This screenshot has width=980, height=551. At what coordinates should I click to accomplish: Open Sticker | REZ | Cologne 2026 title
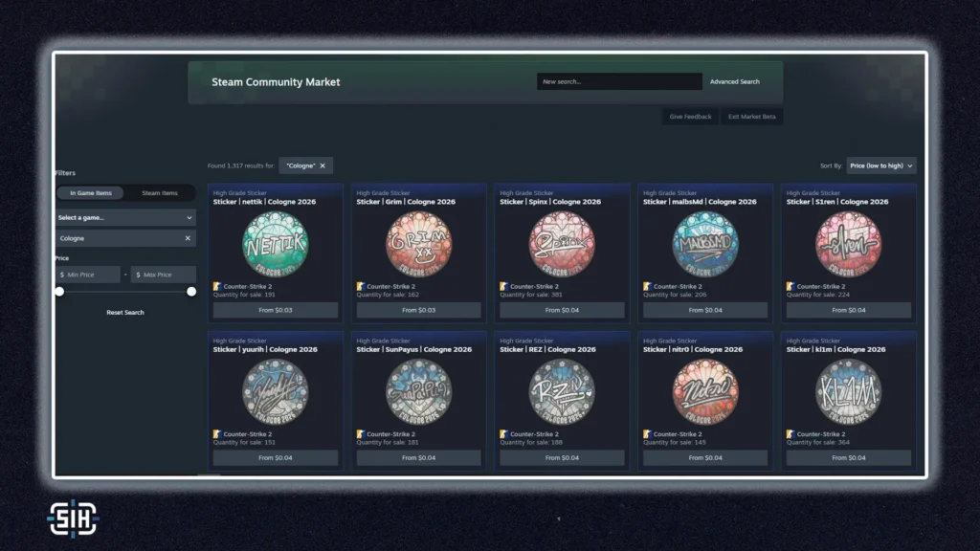(x=547, y=349)
